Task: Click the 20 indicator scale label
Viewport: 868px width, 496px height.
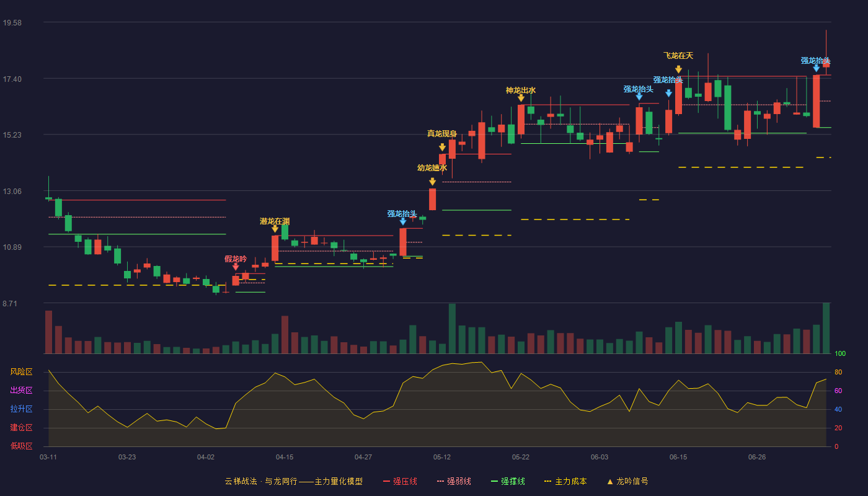Action: [x=838, y=428]
